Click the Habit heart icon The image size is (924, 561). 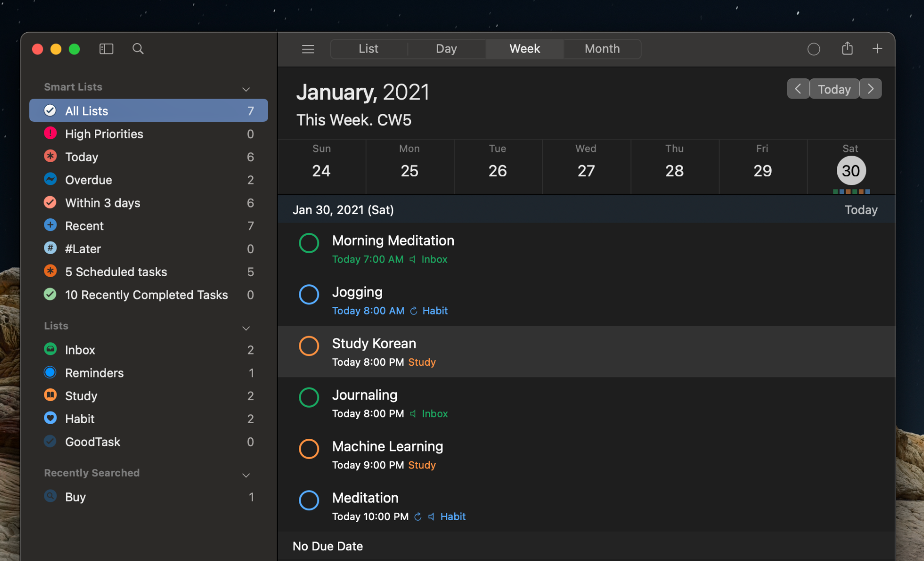pos(51,418)
